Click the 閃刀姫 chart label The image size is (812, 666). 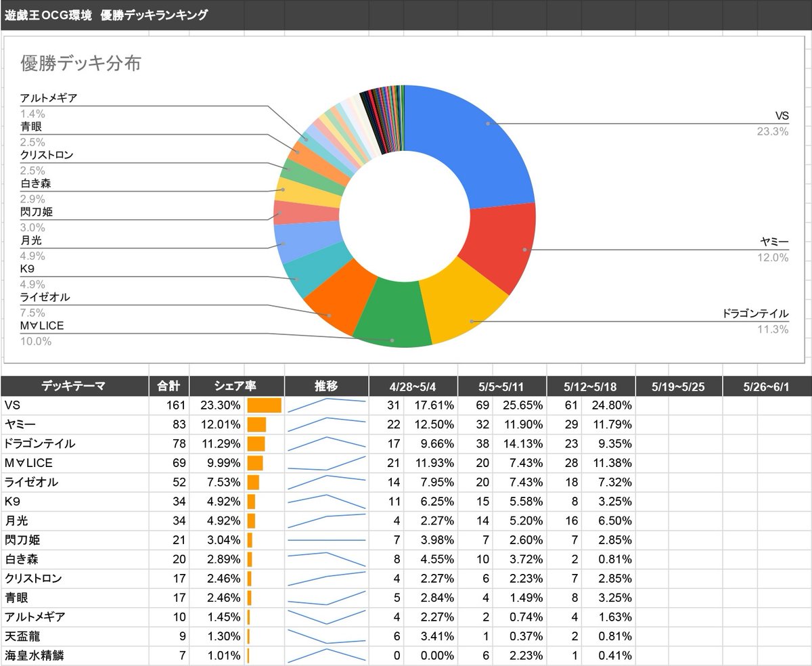(36, 212)
